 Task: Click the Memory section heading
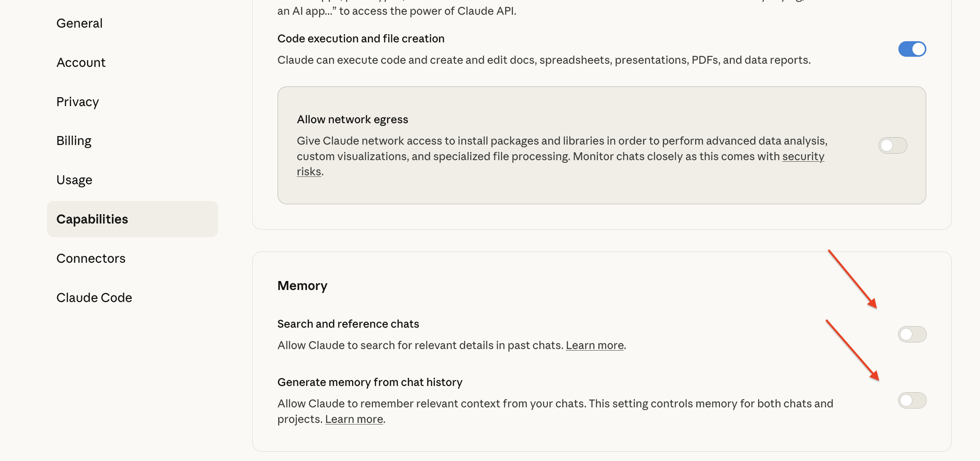click(x=302, y=286)
